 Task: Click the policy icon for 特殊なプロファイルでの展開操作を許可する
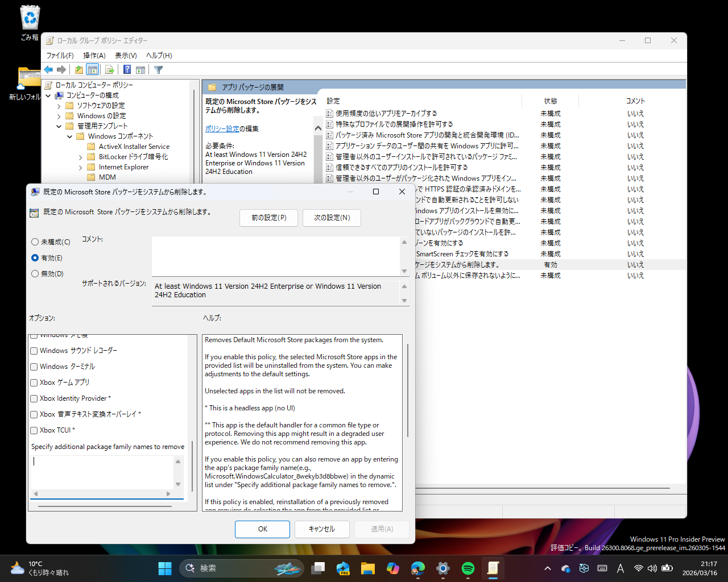coord(329,124)
